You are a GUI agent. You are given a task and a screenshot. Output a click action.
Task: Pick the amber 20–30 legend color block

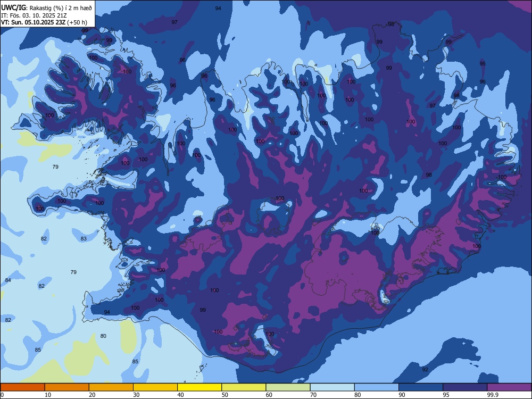click(111, 387)
